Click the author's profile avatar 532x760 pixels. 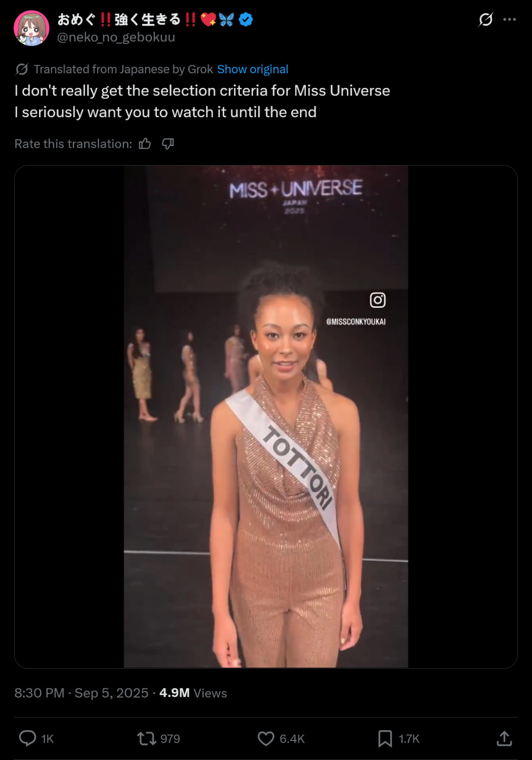pyautogui.click(x=31, y=28)
